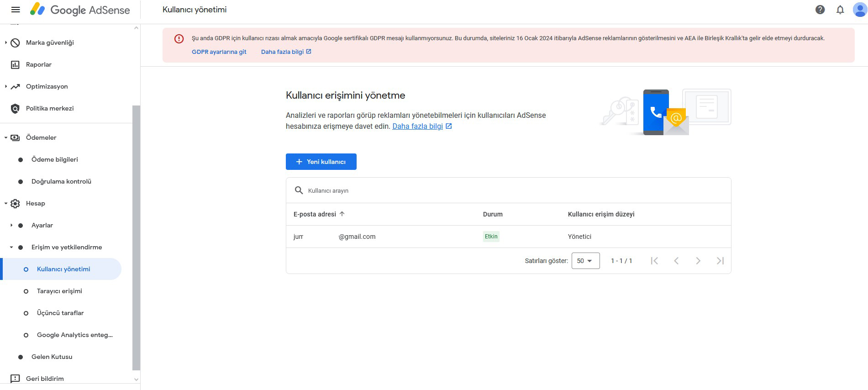Select Doğrulama kontrolü menu item
868x390 pixels.
(x=61, y=181)
